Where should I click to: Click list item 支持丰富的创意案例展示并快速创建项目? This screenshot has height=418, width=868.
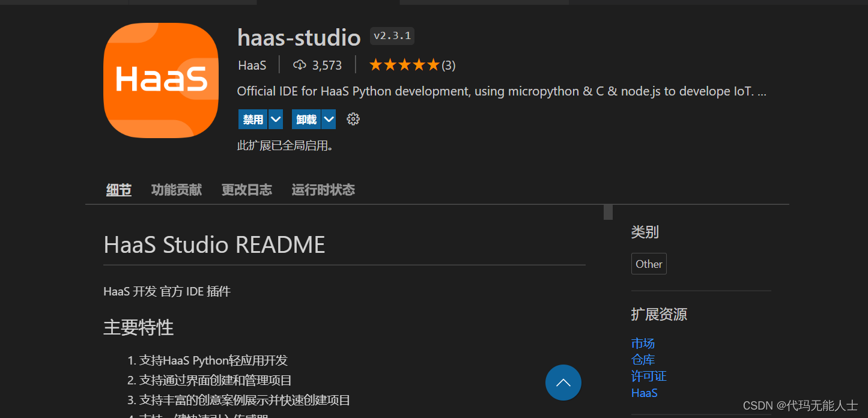(244, 400)
